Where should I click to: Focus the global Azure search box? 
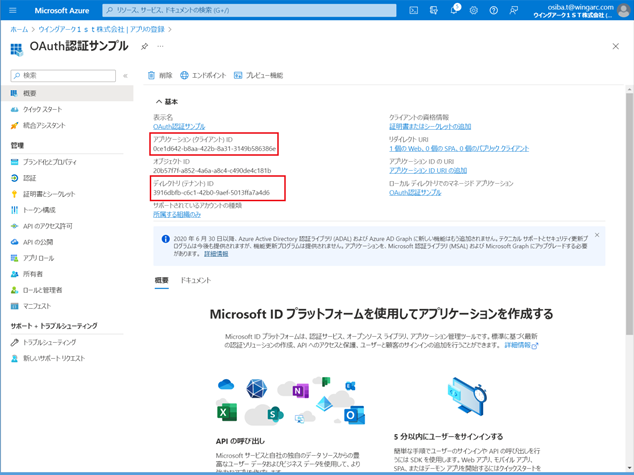249,11
